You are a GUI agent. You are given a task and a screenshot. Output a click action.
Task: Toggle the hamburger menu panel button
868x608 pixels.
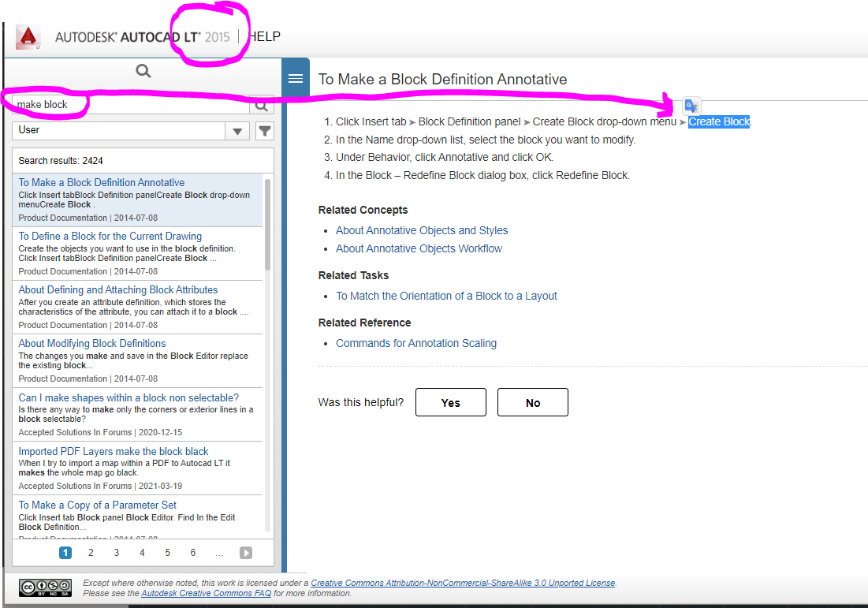(296, 79)
